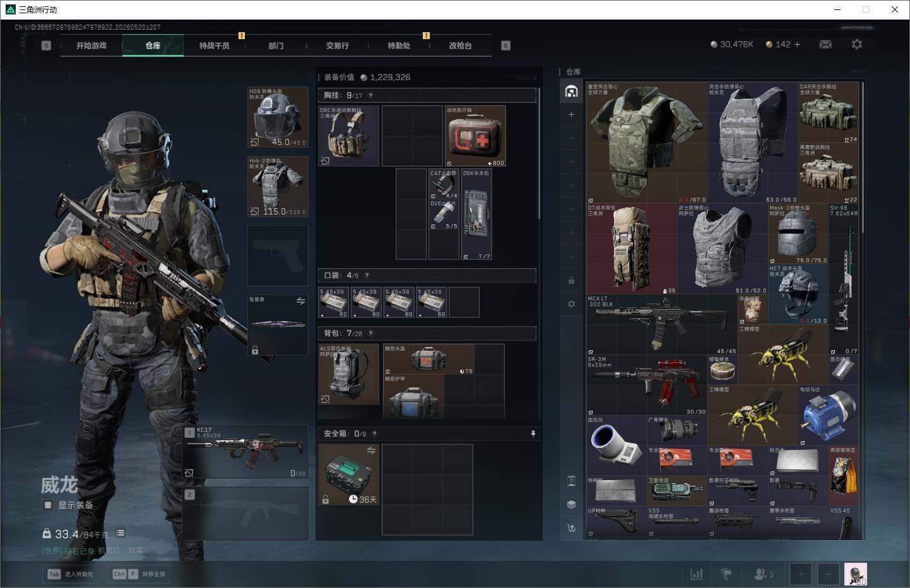910x588 pixels.
Task: Click the empty weapon slot 2
Action: tap(245, 513)
